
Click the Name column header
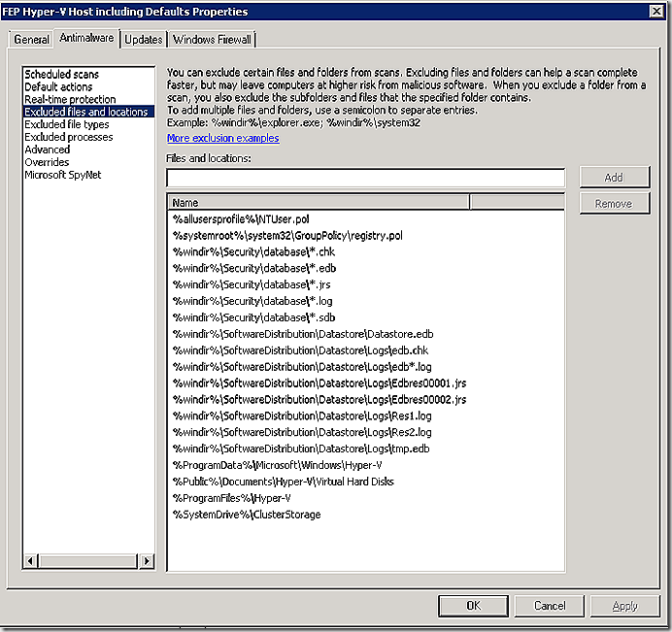pos(319,202)
